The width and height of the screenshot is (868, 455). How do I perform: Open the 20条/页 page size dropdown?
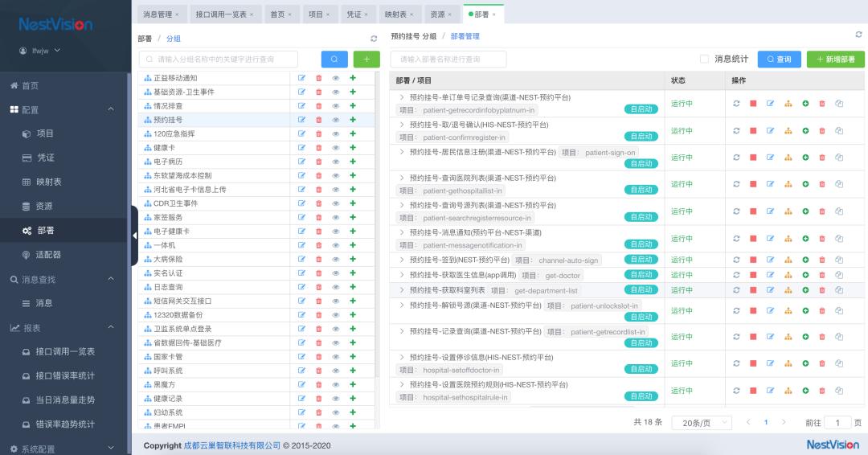click(702, 423)
